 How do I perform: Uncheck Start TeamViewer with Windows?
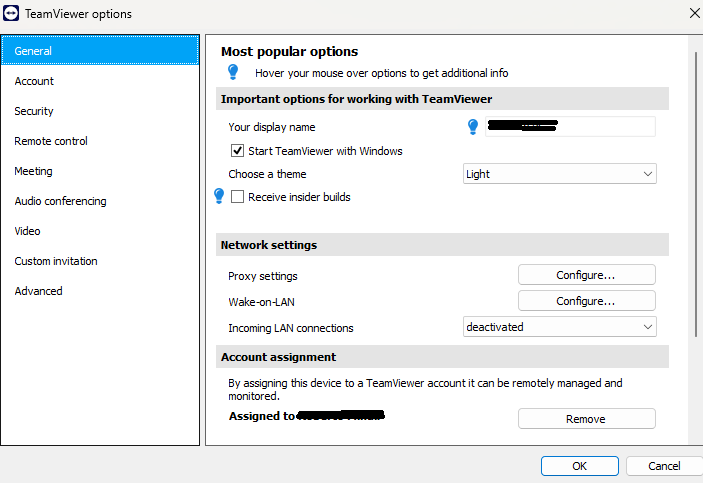click(x=237, y=151)
